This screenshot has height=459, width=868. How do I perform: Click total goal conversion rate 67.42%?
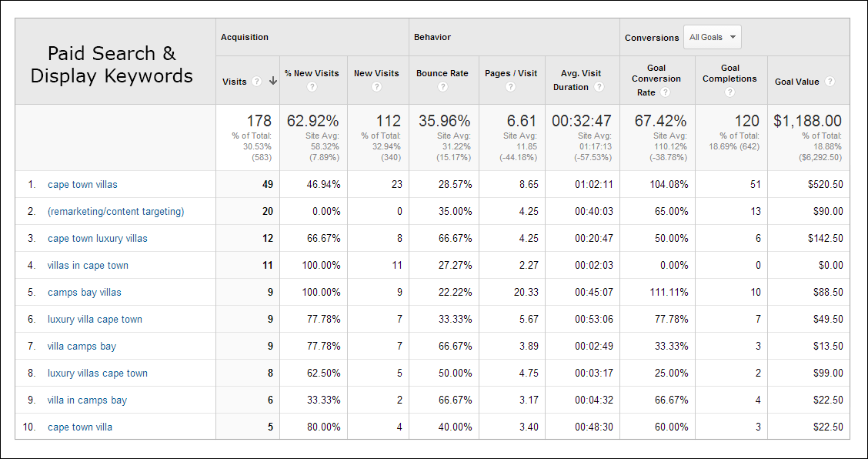point(660,120)
